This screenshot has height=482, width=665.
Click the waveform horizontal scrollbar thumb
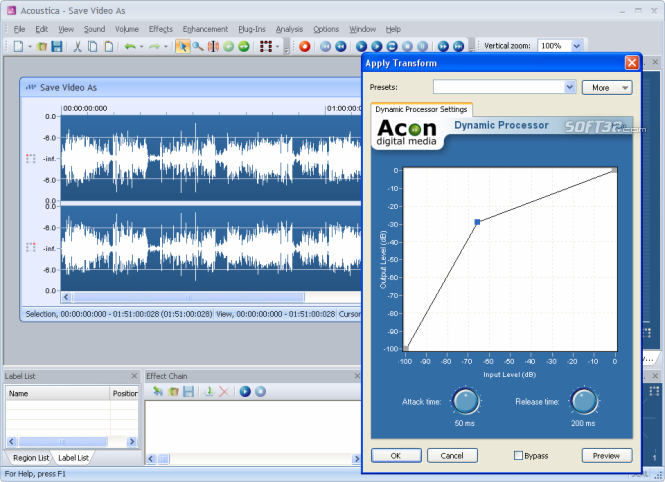click(188, 297)
